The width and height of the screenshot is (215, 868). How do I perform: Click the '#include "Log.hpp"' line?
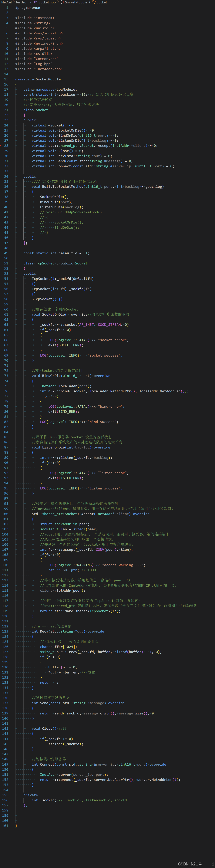(34, 64)
